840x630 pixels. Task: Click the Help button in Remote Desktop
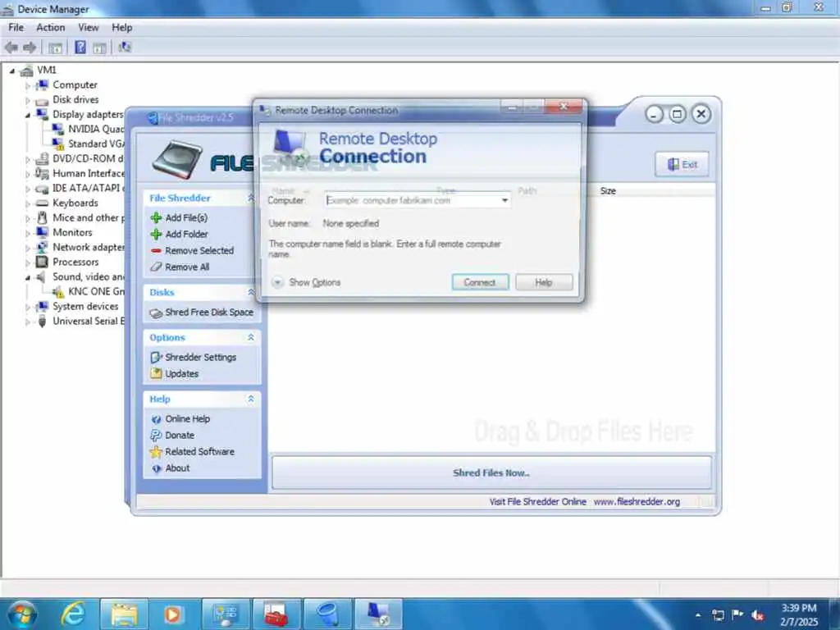coord(544,282)
